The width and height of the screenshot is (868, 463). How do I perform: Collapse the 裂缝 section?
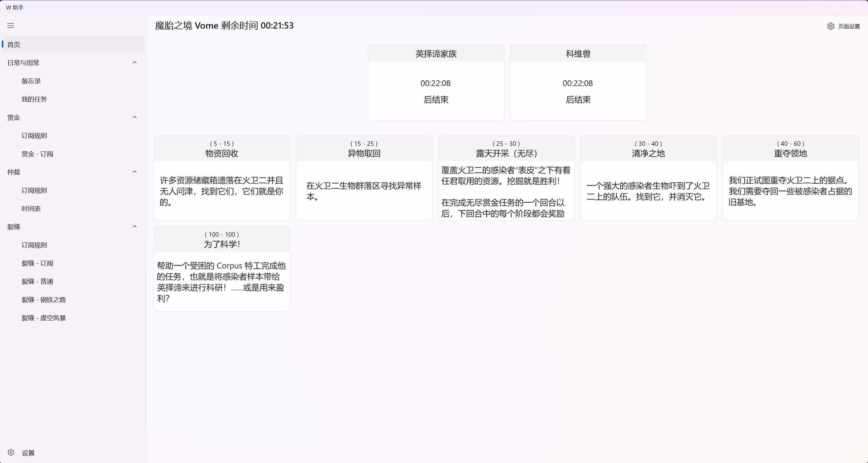[x=134, y=226]
